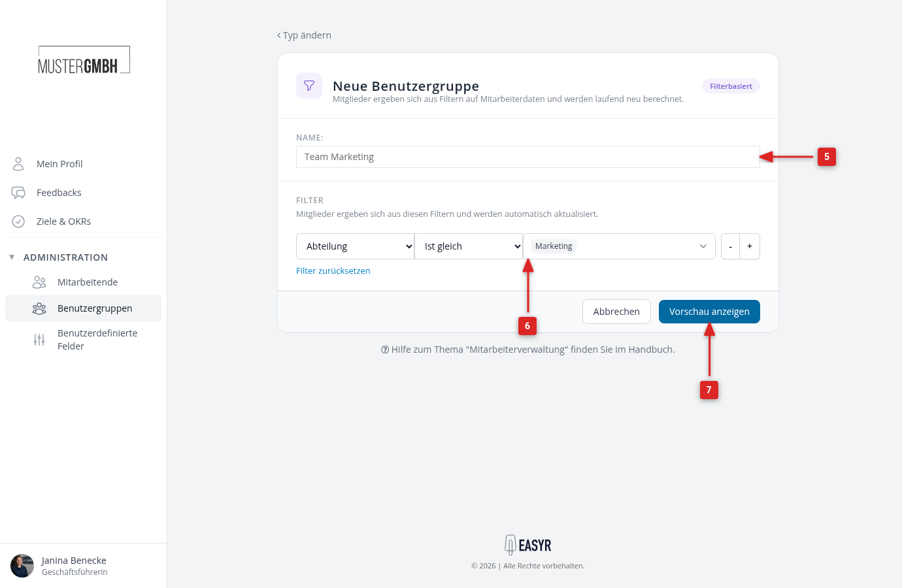Click the Mein Profil person icon
Image resolution: width=902 pixels, height=588 pixels.
18,163
